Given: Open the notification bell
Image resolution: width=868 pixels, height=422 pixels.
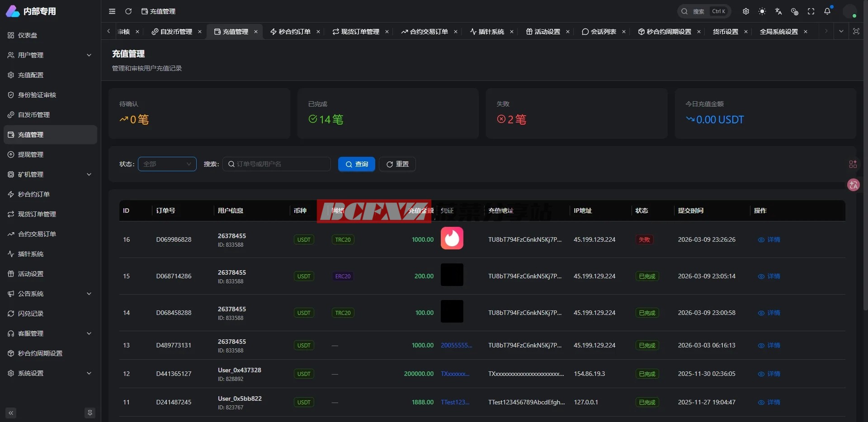Looking at the screenshot, I should [827, 11].
